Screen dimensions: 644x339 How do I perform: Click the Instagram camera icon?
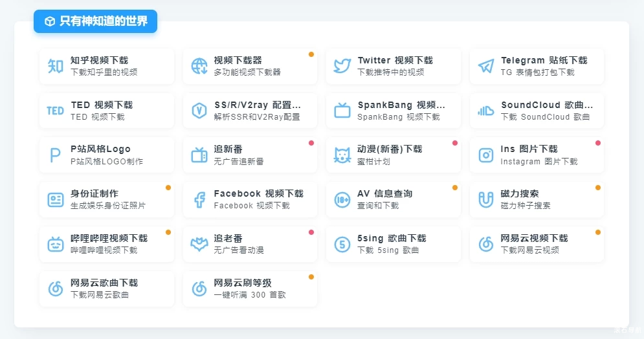(485, 155)
